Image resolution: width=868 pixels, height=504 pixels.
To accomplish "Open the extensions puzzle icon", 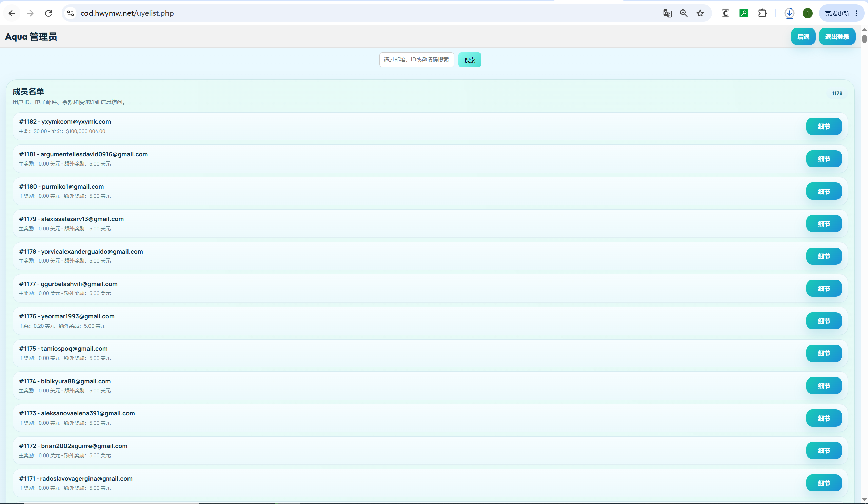I will pos(762,13).
